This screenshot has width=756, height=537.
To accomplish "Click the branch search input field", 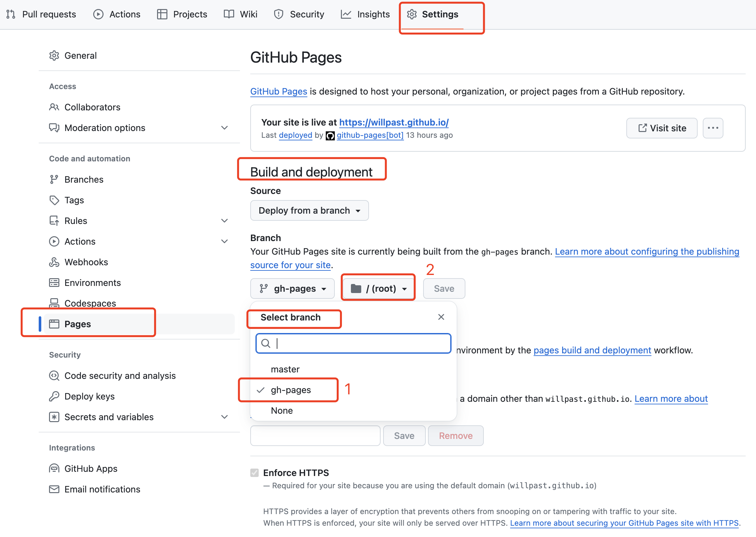I will 360,344.
